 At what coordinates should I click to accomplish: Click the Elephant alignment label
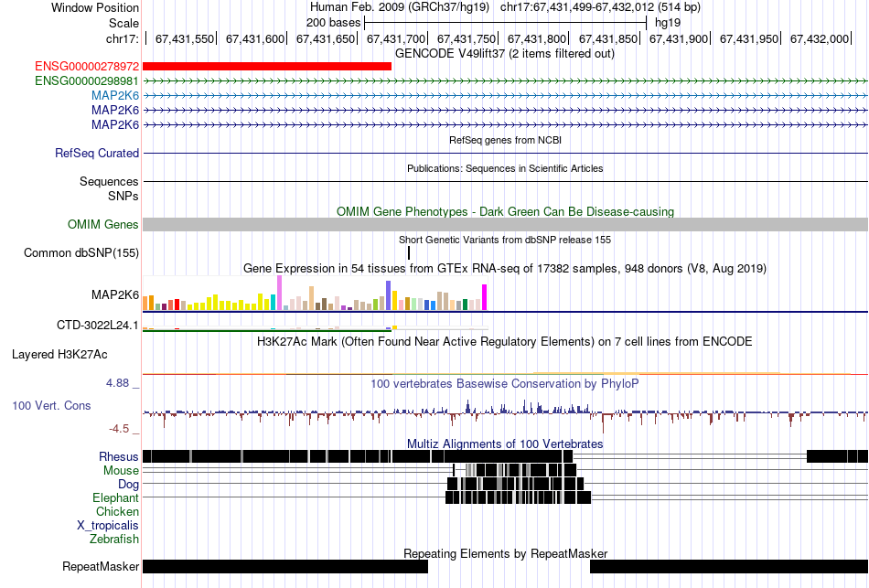115,497
